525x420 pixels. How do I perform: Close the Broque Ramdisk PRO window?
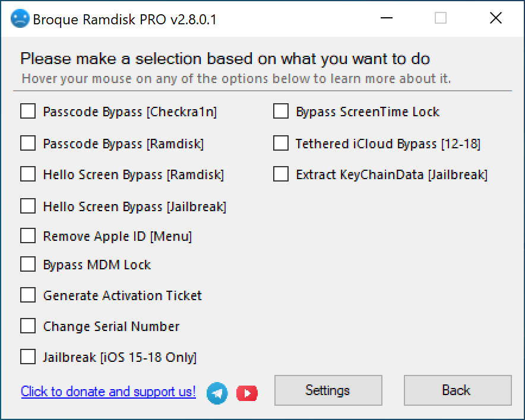[495, 18]
